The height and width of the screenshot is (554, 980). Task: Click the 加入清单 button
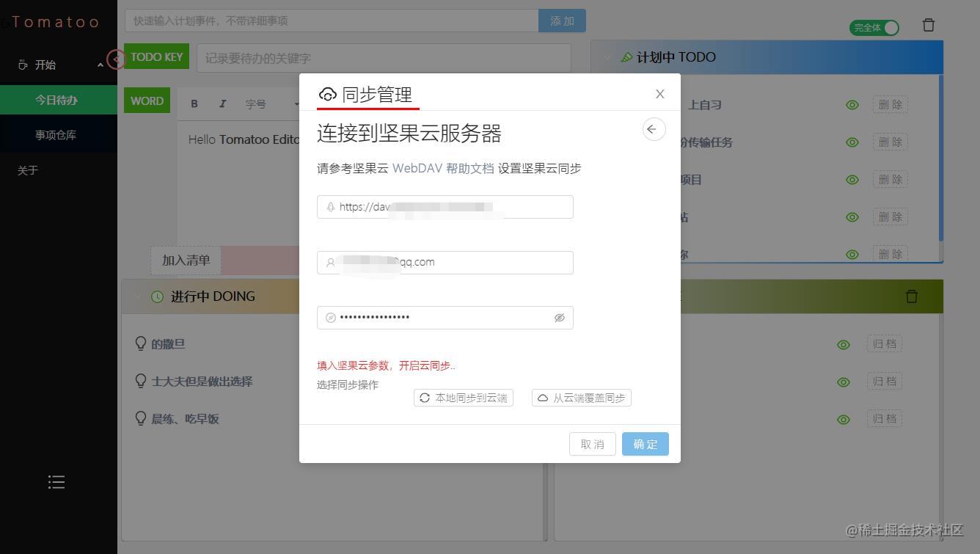click(x=186, y=260)
